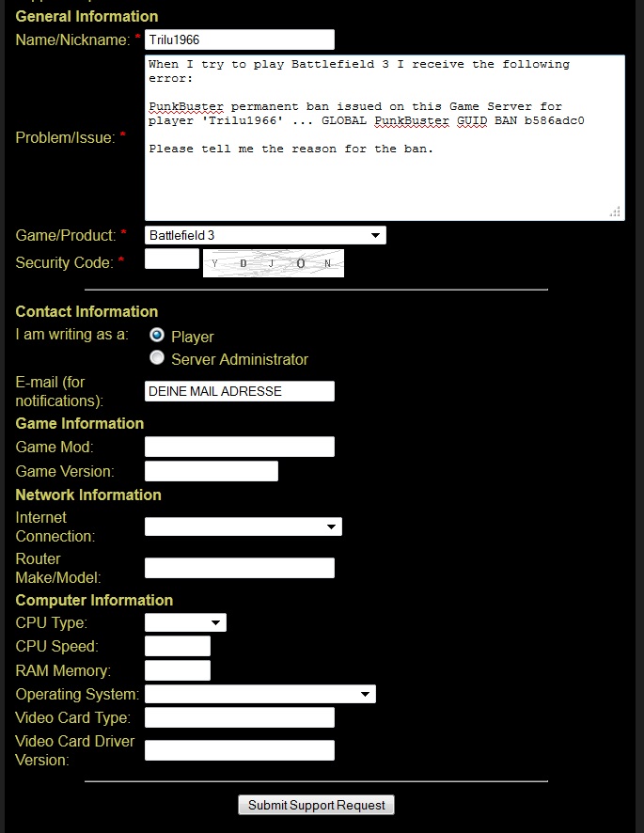
Task: Click inside the Problem/Issue text area
Action: coord(384,179)
